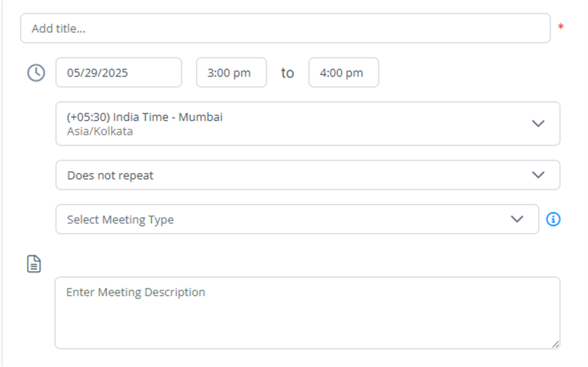Viewport: 588px width, 367px height.
Task: Click the document description icon
Action: [34, 264]
